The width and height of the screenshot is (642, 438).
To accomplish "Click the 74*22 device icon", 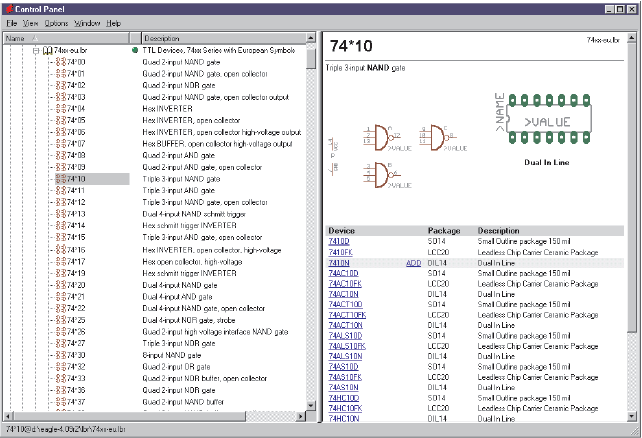I will (x=61, y=308).
